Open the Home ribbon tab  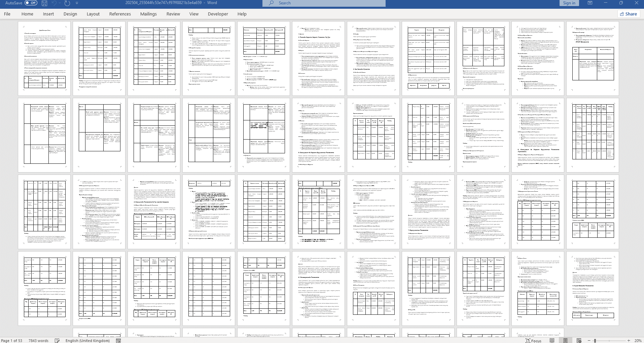(x=27, y=14)
